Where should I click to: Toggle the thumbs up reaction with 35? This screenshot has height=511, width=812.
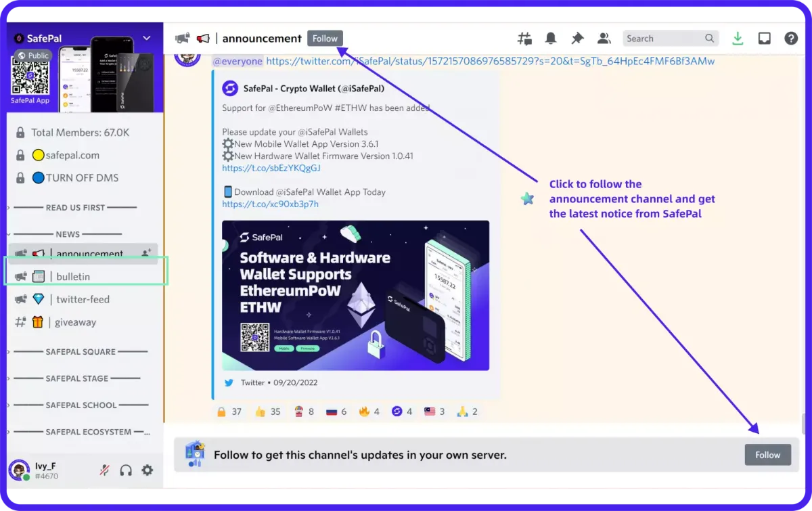[x=267, y=412]
